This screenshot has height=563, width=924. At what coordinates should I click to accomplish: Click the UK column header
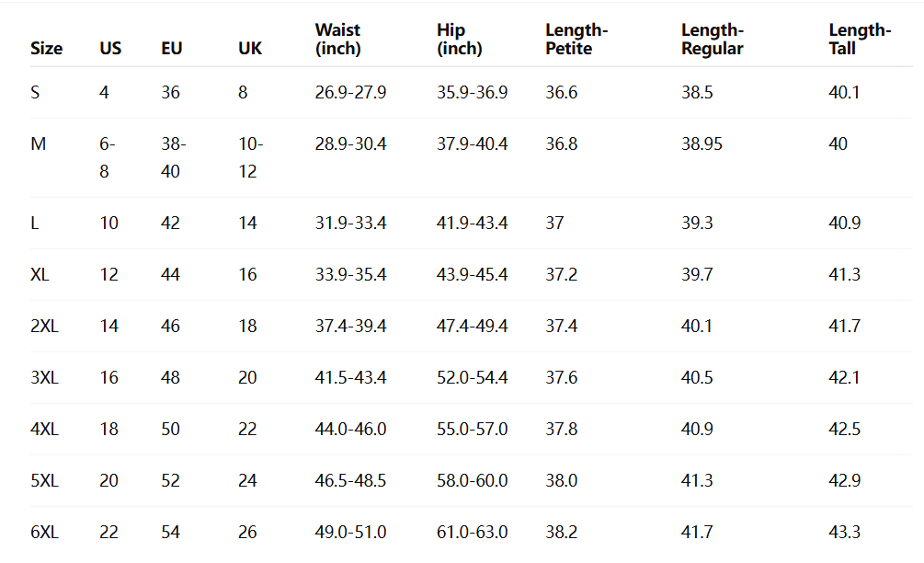click(x=250, y=49)
